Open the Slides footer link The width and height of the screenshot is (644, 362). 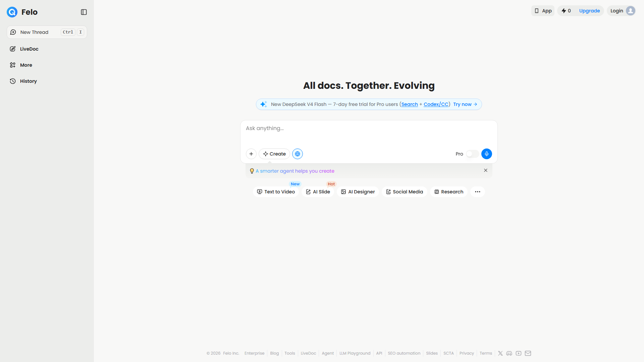tap(432, 353)
